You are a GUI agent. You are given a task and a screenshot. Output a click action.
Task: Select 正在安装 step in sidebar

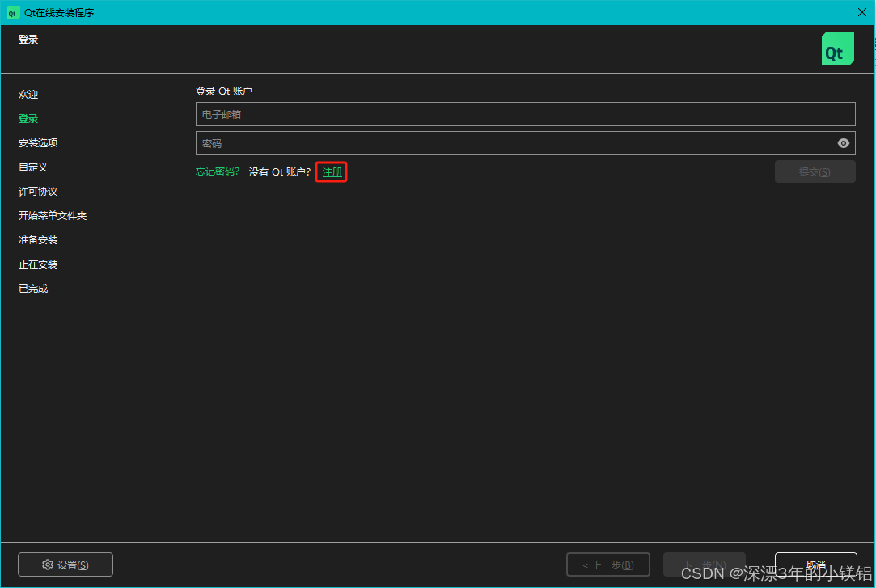click(x=38, y=264)
